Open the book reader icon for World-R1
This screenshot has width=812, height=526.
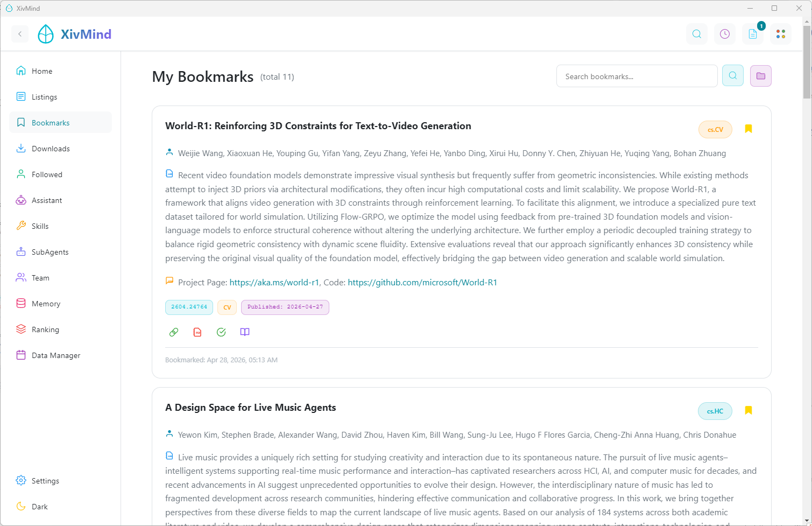(x=245, y=332)
